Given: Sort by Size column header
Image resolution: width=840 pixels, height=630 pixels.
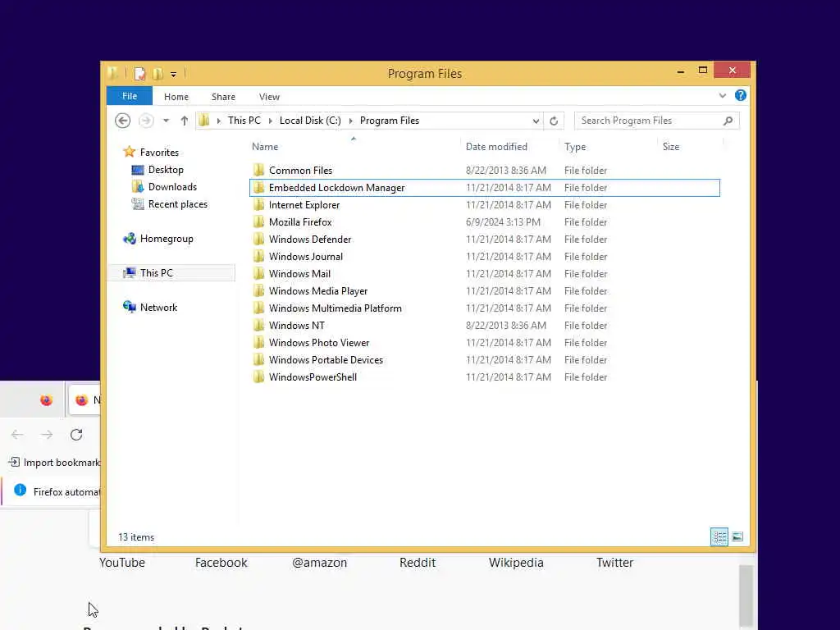Looking at the screenshot, I should 671,147.
